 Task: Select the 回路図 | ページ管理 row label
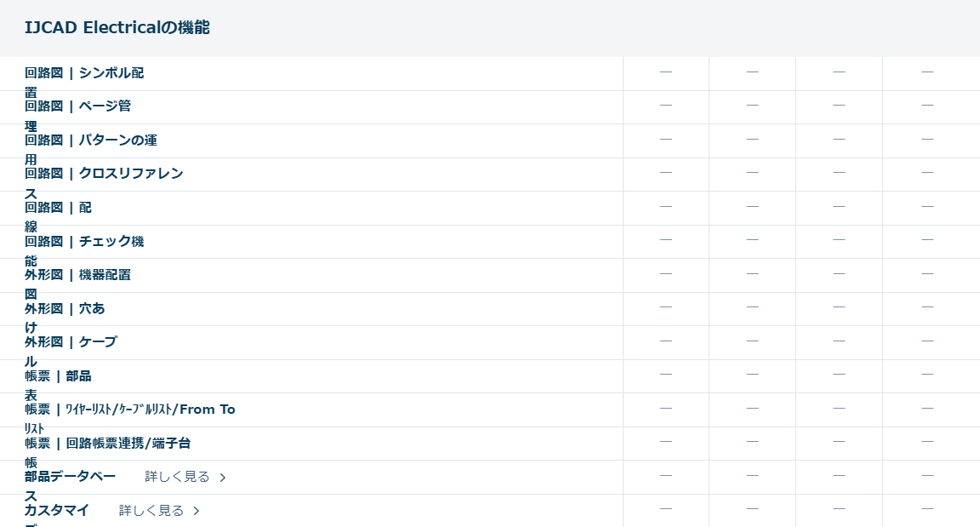click(77, 107)
